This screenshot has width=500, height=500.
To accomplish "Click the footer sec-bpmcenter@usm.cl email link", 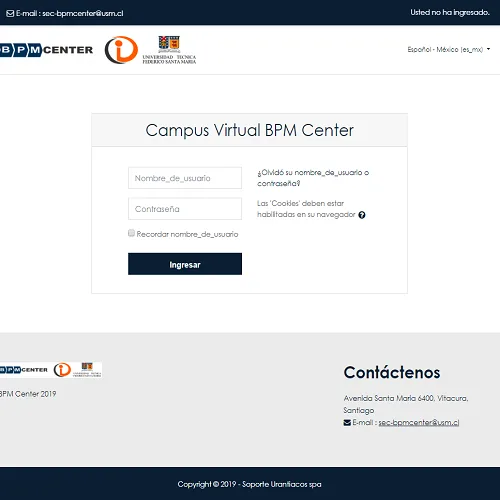I will [419, 422].
